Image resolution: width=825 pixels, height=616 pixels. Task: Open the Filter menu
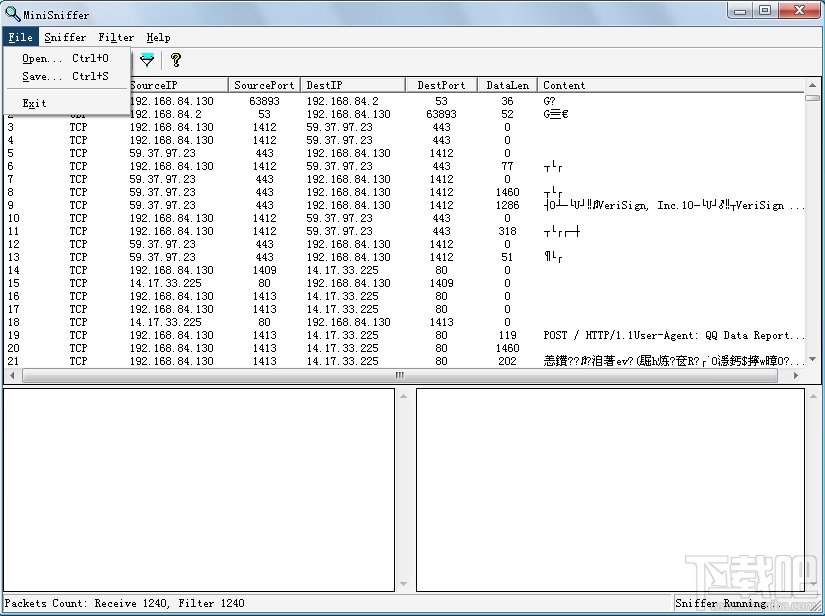pyautogui.click(x=116, y=37)
